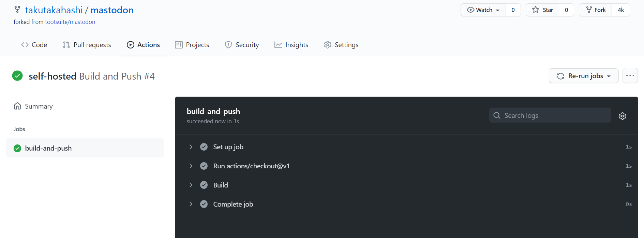Click the Complete job check icon
The image size is (644, 238).
204,204
